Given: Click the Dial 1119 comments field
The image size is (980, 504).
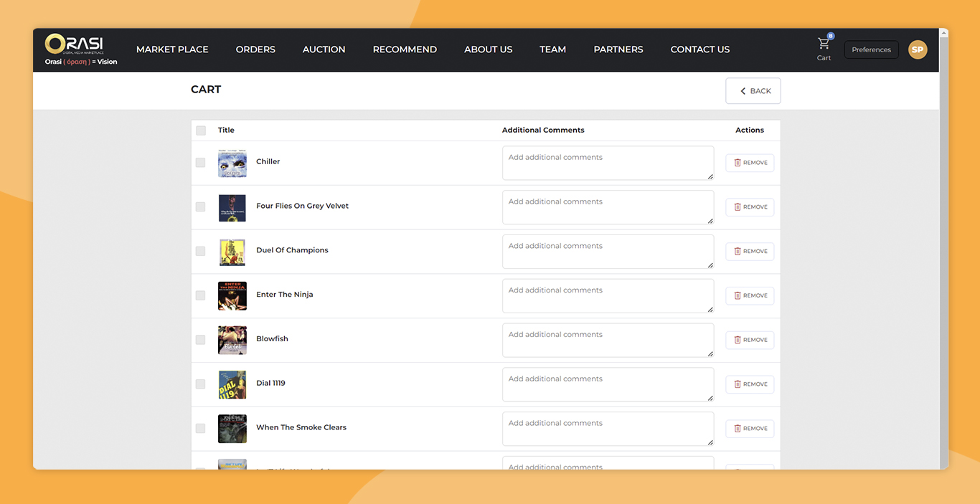Looking at the screenshot, I should click(608, 385).
